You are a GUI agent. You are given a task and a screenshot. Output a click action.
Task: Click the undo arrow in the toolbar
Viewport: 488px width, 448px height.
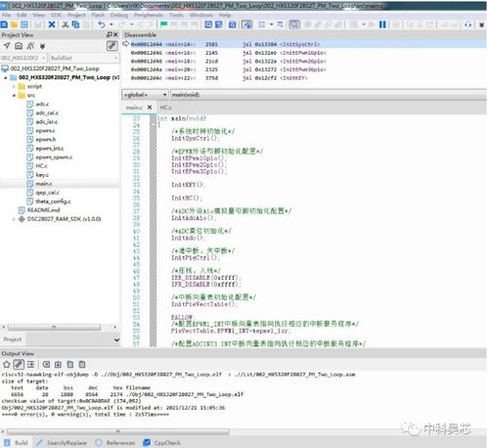point(102,24)
